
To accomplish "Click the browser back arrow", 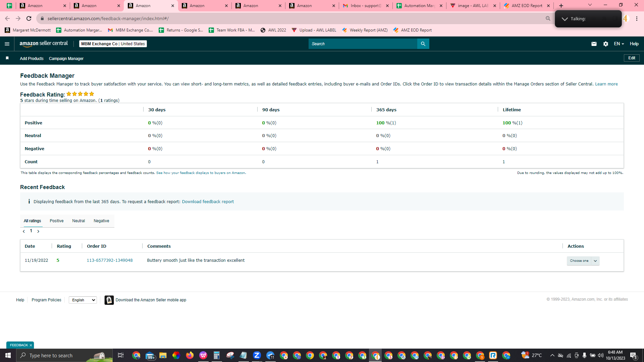I will pyautogui.click(x=7, y=18).
